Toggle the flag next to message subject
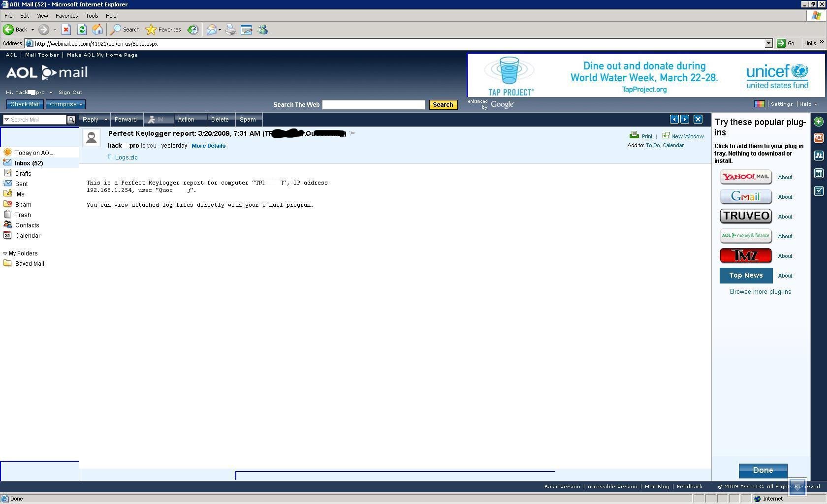 (x=352, y=133)
